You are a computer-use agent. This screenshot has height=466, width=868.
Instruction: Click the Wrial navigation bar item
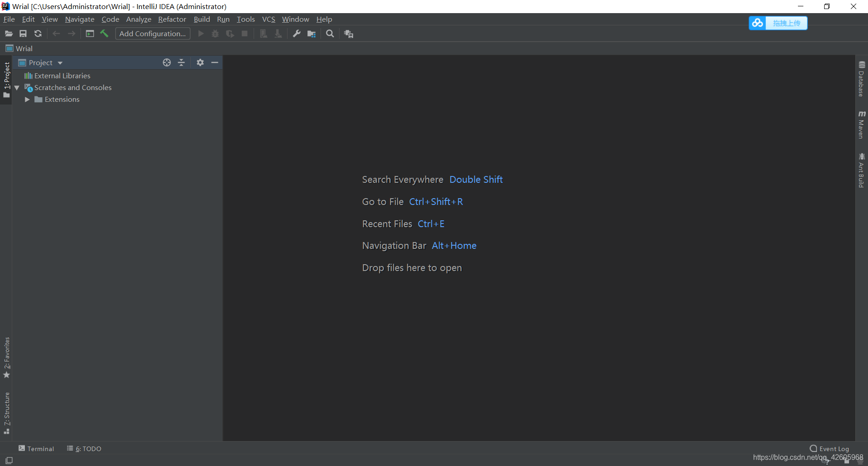tap(19, 48)
